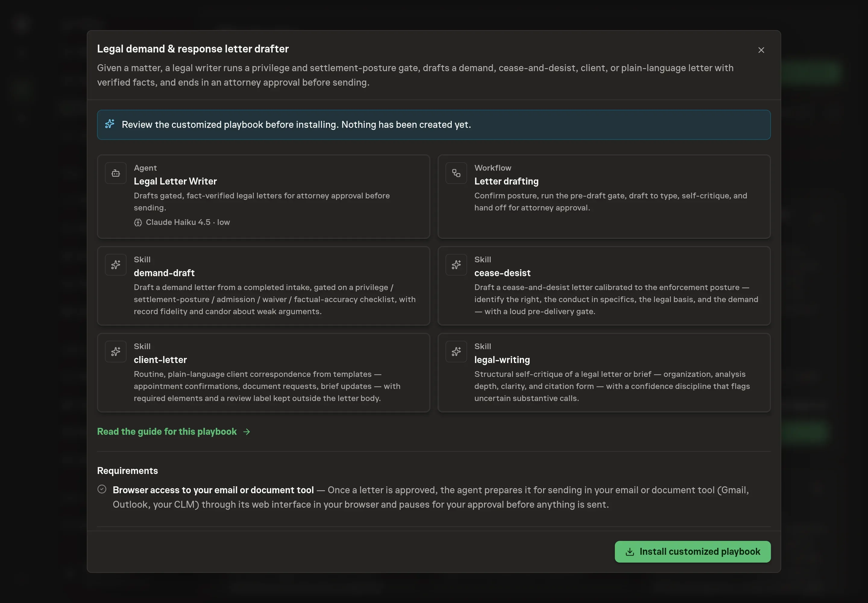Open the client-letter skill title
The height and width of the screenshot is (603, 868).
160,360
